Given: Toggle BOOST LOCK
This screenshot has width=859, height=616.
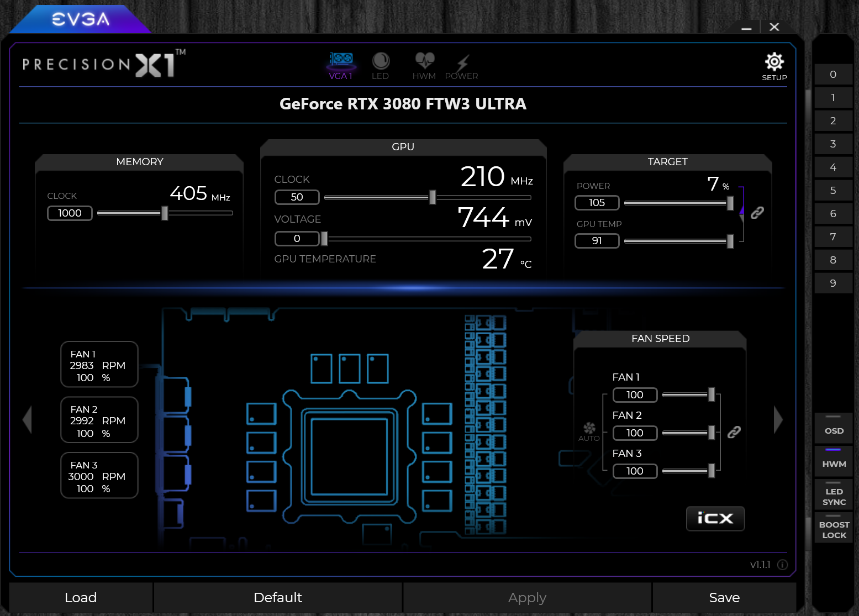Looking at the screenshot, I should tap(834, 528).
